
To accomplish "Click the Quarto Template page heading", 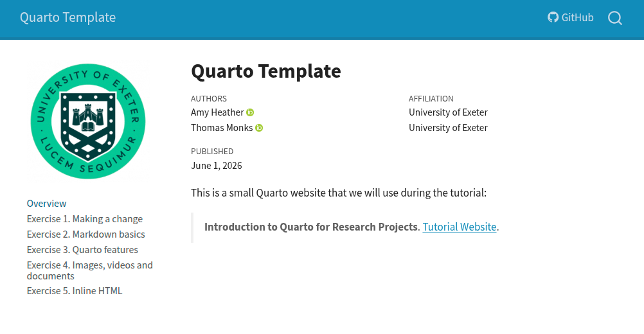I will pos(265,71).
